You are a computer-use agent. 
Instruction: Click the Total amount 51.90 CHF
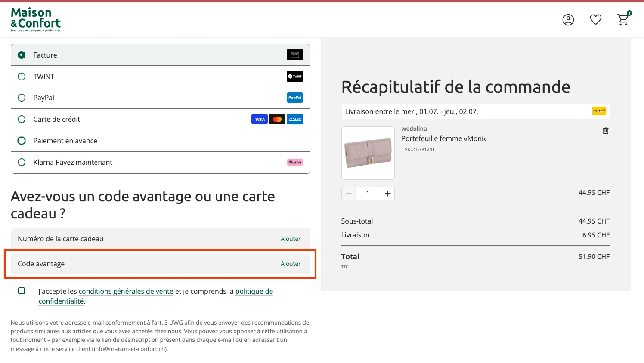coord(594,256)
